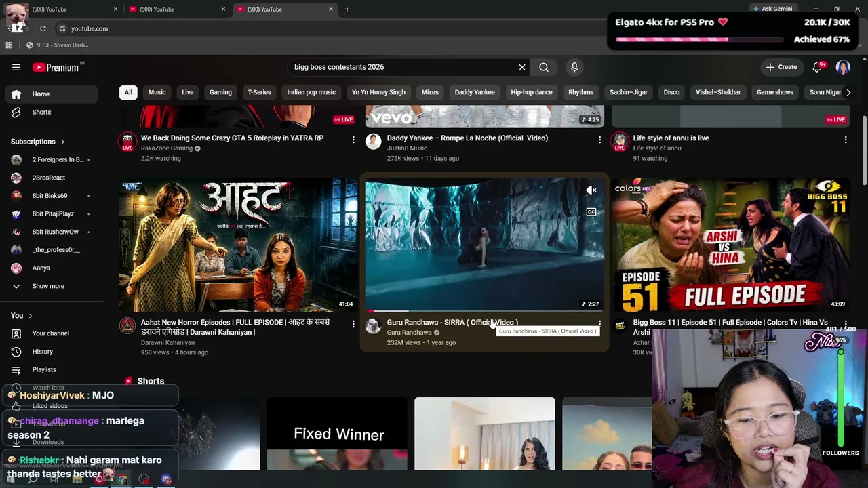Open the Aahat horror episode thumbnail
The width and height of the screenshot is (868, 488).
point(239,245)
